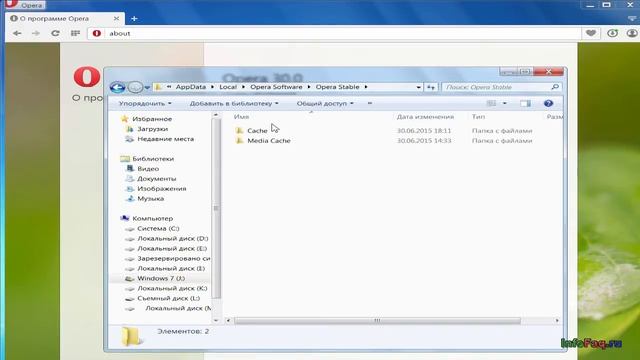Click the horizontal scroll right arrow
The image size is (640, 360).
tap(557, 320)
